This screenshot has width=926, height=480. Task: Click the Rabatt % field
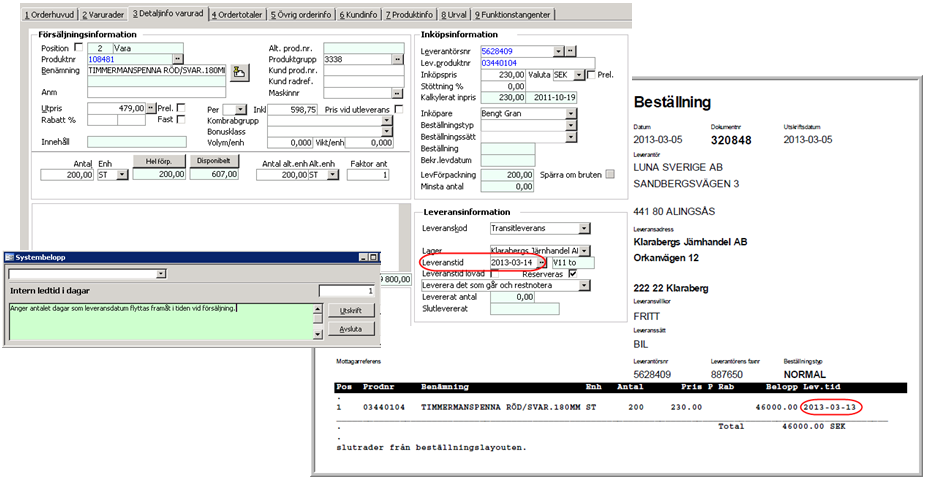pos(102,120)
